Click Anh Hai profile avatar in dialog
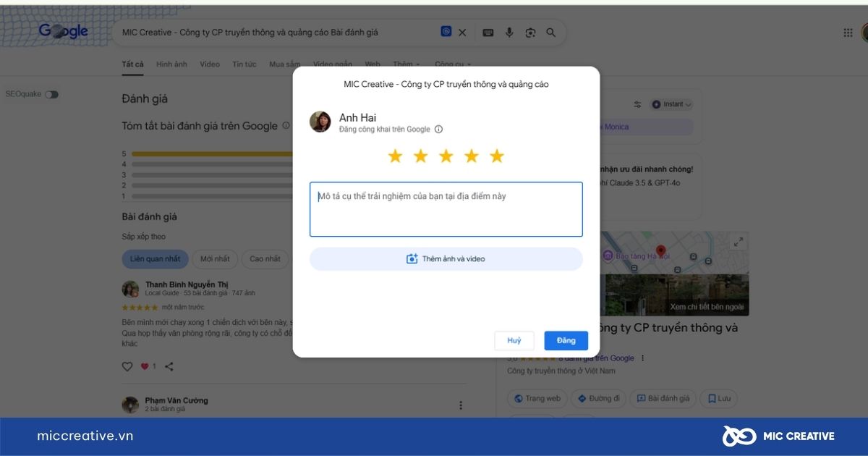The height and width of the screenshot is (456, 868). (x=320, y=122)
